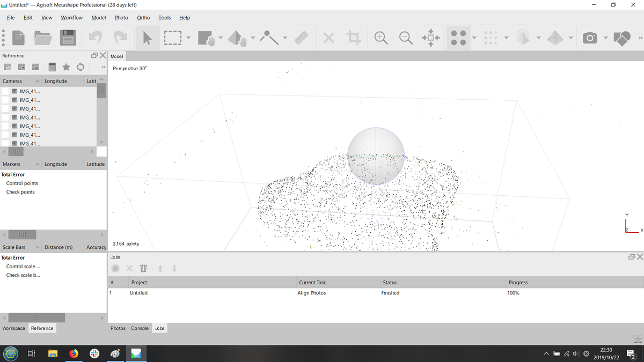
Task: Click the circular Update Transform icon
Action: 80,67
